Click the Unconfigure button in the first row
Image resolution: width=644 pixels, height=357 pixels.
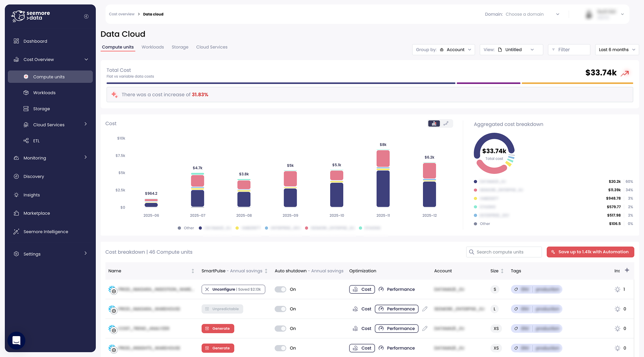click(223, 289)
